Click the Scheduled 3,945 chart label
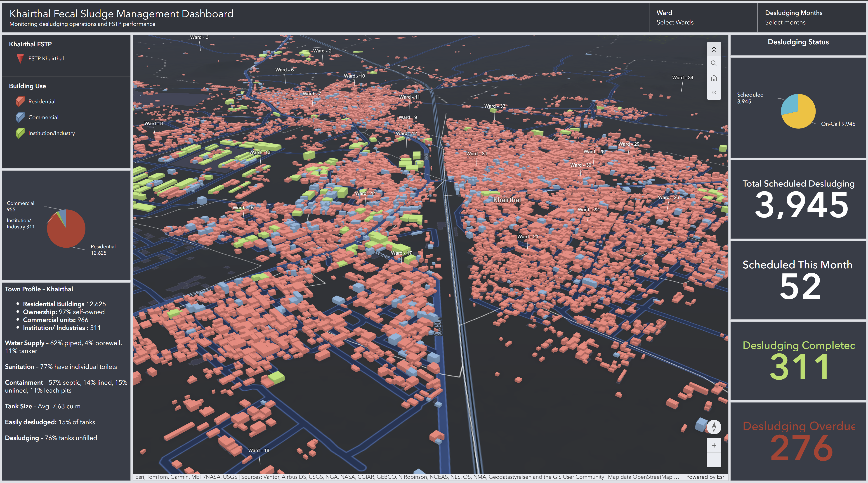The height and width of the screenshot is (483, 868). [x=750, y=98]
